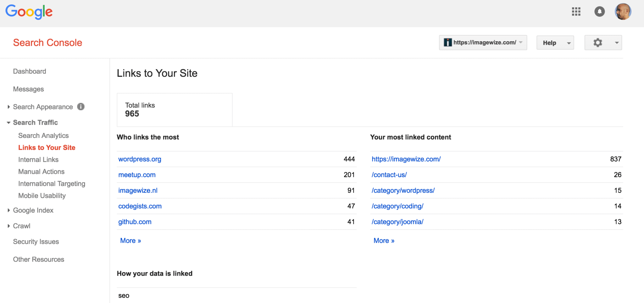Image resolution: width=644 pixels, height=303 pixels.
Task: Click the Who links the most heading
Action: (x=148, y=137)
